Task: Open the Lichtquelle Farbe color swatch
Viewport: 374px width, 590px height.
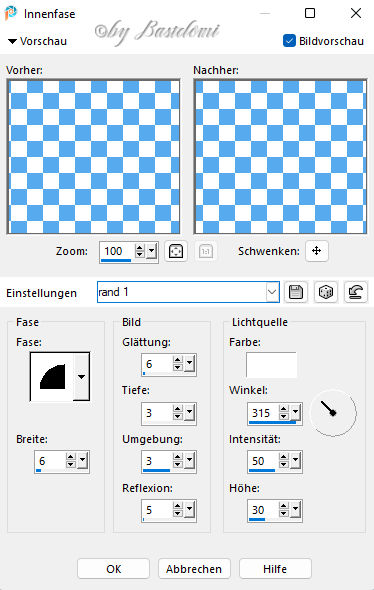Action: point(271,365)
